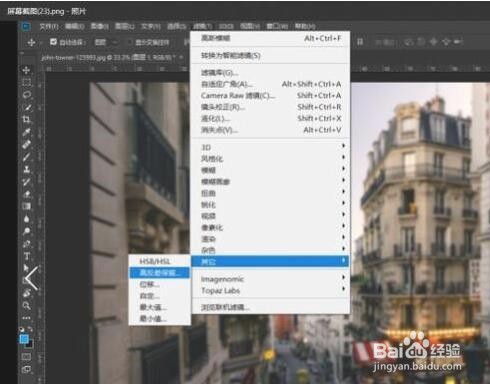490x384 pixels.
Task: Select the Eyedropper tool
Action: 26,132
